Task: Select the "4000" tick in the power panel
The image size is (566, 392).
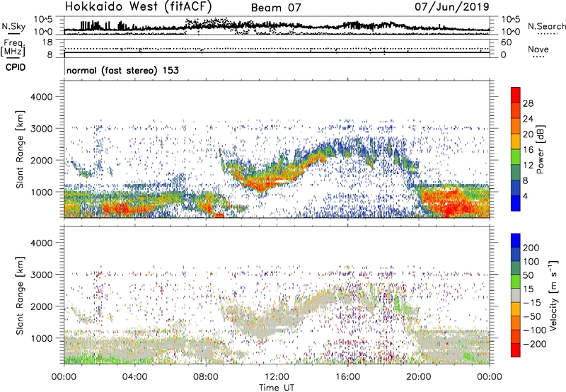Action: (41, 97)
